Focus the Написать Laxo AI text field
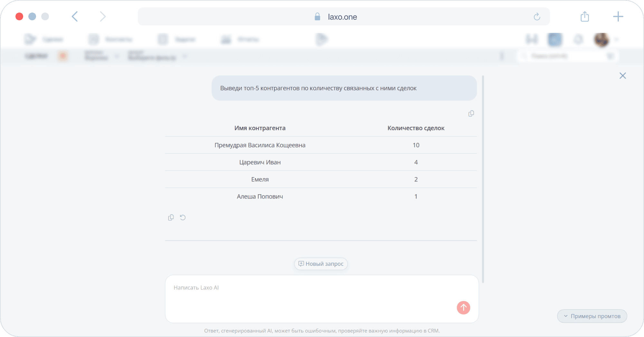Screen dimensions: 644x337 [x=322, y=299]
